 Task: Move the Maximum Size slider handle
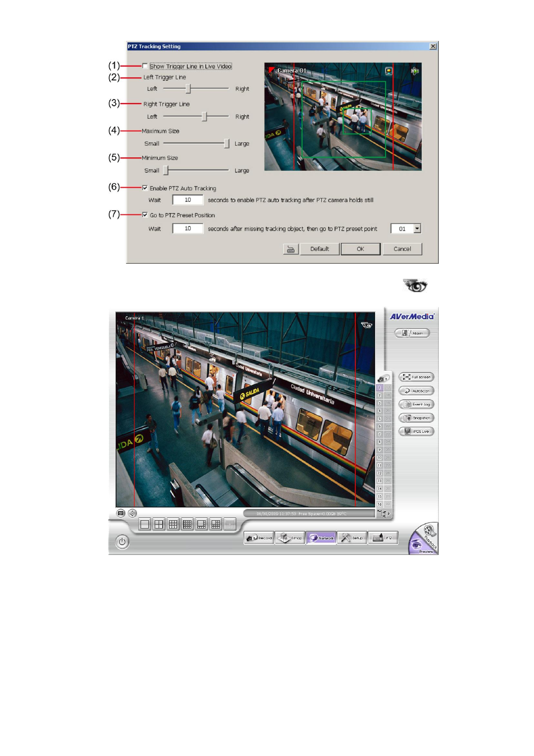coord(227,143)
